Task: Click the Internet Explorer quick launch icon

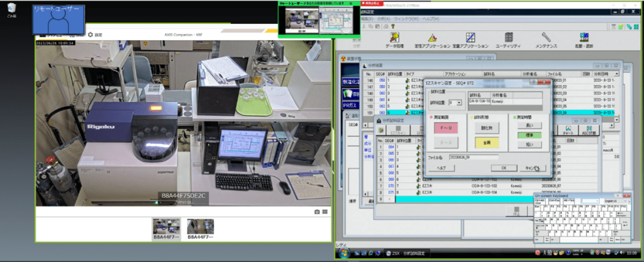Action: pyautogui.click(x=372, y=253)
